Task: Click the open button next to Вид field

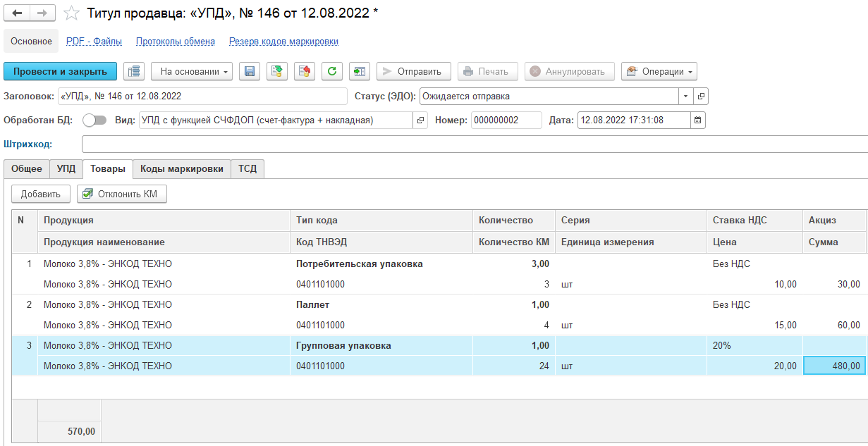Action: coord(420,120)
